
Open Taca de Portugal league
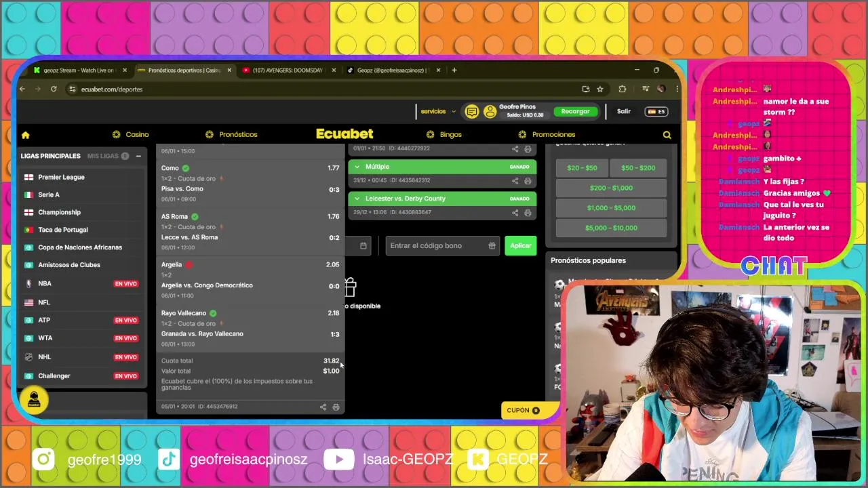click(81, 230)
